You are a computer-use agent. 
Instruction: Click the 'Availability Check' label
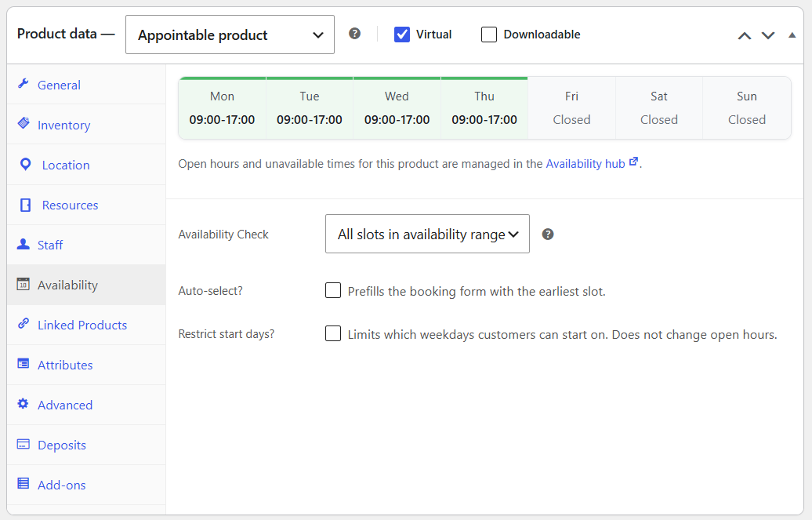(223, 235)
